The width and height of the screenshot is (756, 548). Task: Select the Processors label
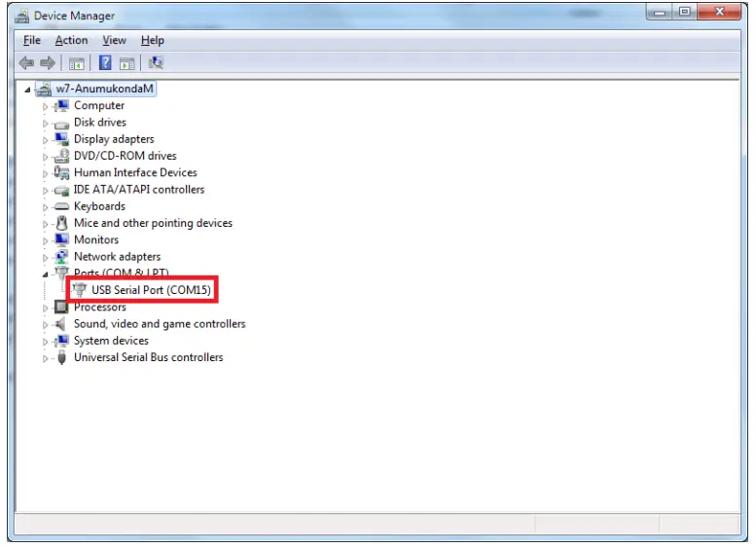100,308
